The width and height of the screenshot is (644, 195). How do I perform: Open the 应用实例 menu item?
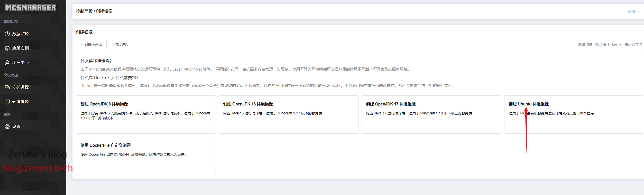tap(33, 48)
